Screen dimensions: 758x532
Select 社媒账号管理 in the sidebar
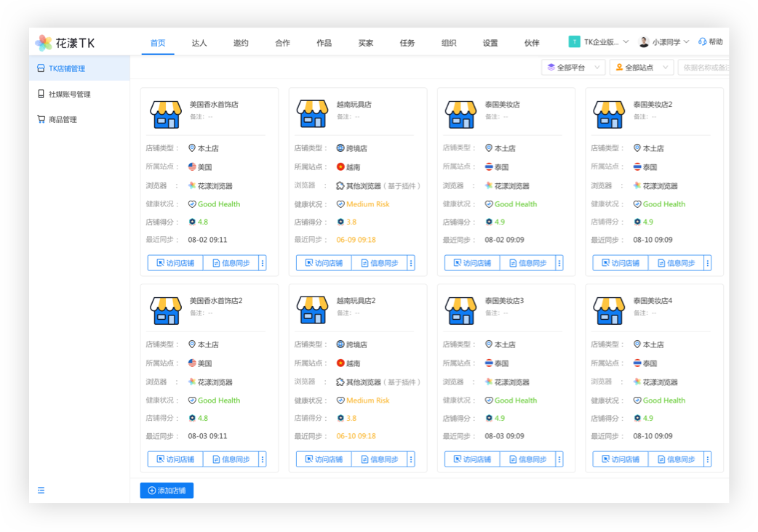click(x=69, y=94)
